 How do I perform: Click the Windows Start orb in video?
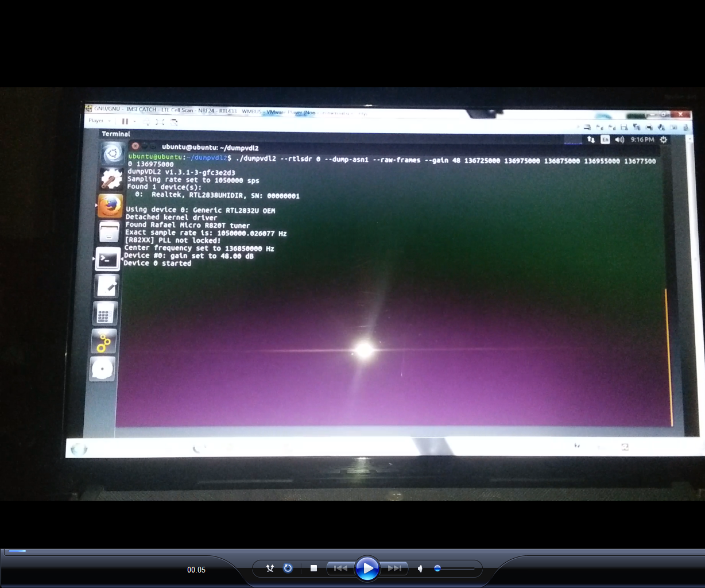click(79, 448)
